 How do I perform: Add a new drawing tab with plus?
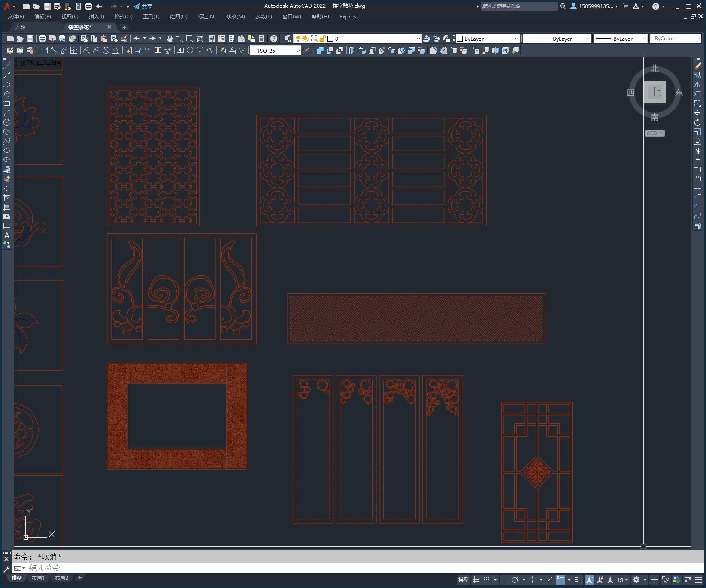coord(124,27)
